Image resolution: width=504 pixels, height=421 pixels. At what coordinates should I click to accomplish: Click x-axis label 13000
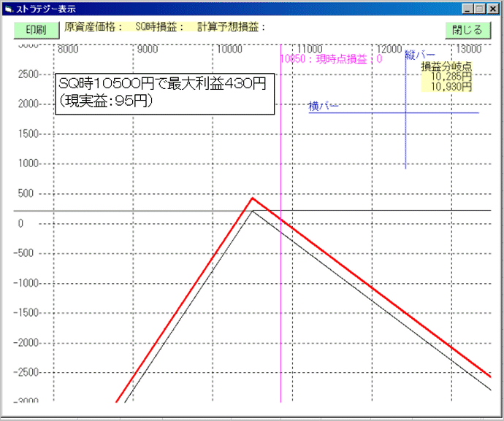[x=469, y=49]
